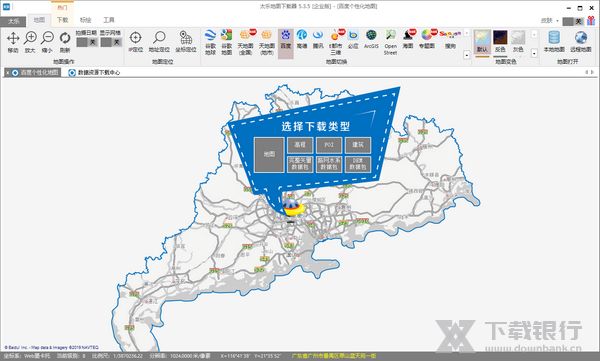This screenshot has width=600, height=361.
Task: Switch to the 工具 ribbon tab
Action: 109,20
